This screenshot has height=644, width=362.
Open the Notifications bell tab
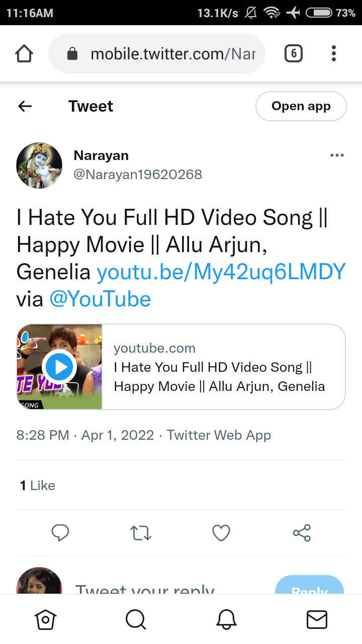pos(226,619)
